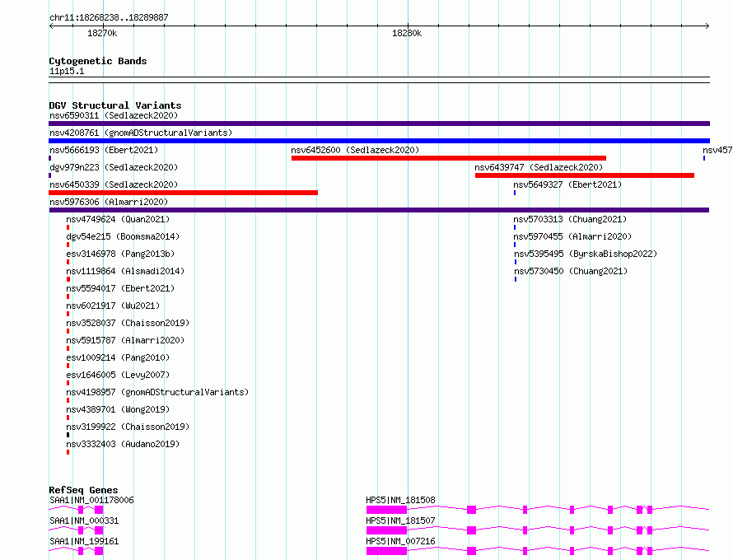Open nsv3199922 (Chaisson2019) label
Viewport: 733px width, 560px height.
point(128,427)
